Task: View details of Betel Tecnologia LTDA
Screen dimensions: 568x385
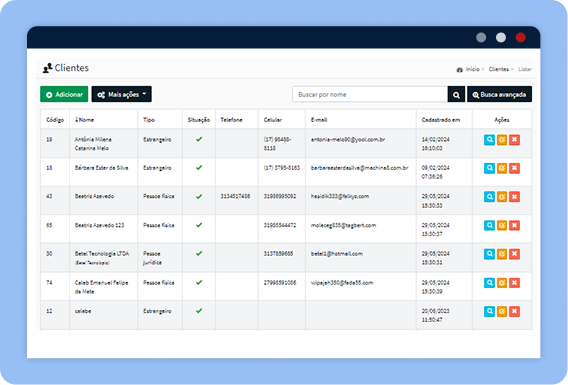Action: click(489, 254)
